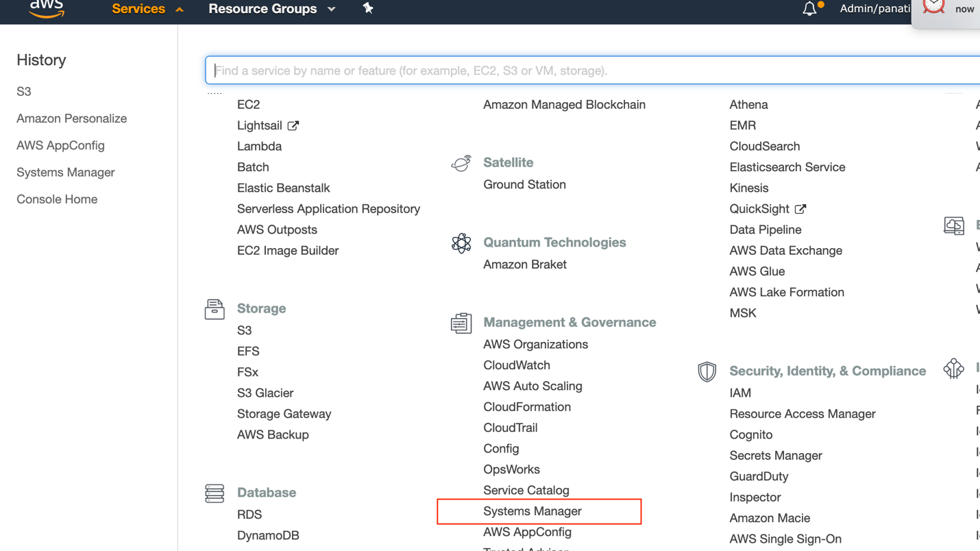Click the Storage category icon
The height and width of the screenshot is (551, 980).
[215, 309]
